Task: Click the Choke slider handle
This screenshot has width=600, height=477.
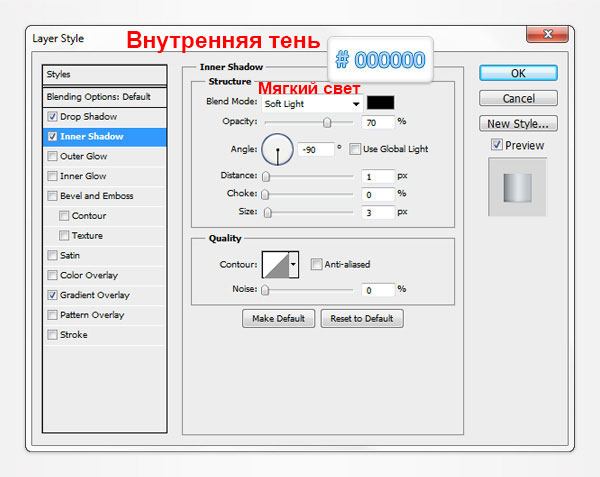Action: click(x=265, y=195)
